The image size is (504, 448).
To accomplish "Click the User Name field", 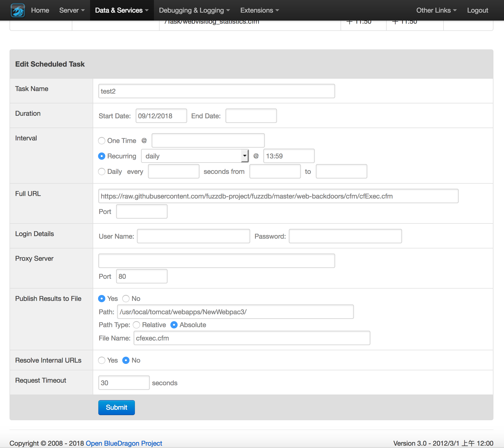I will [193, 236].
